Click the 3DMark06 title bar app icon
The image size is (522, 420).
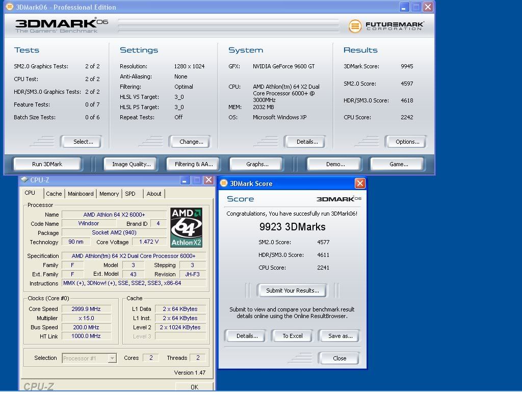pos(10,7)
